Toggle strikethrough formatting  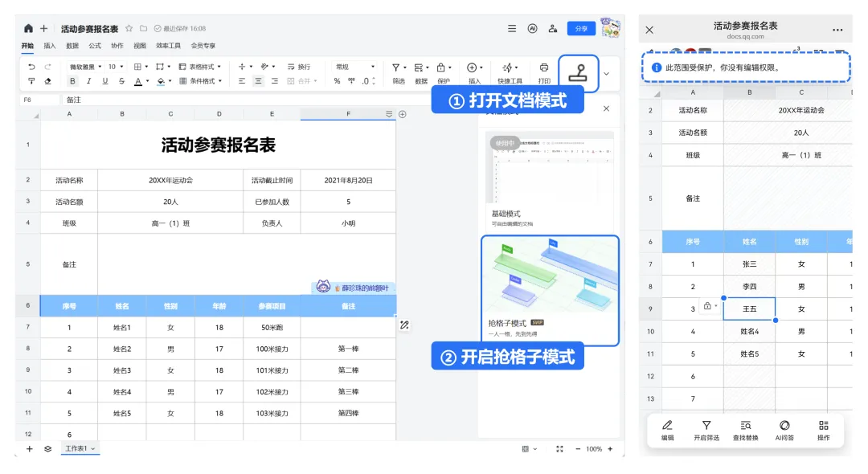tap(121, 81)
